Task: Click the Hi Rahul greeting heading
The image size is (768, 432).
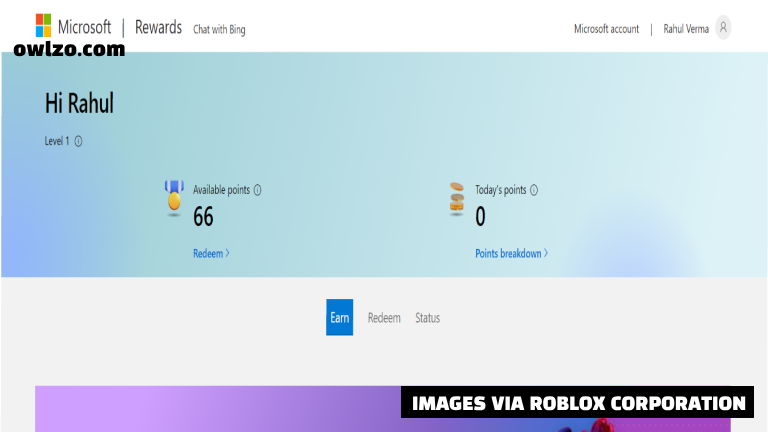Action: (x=79, y=103)
